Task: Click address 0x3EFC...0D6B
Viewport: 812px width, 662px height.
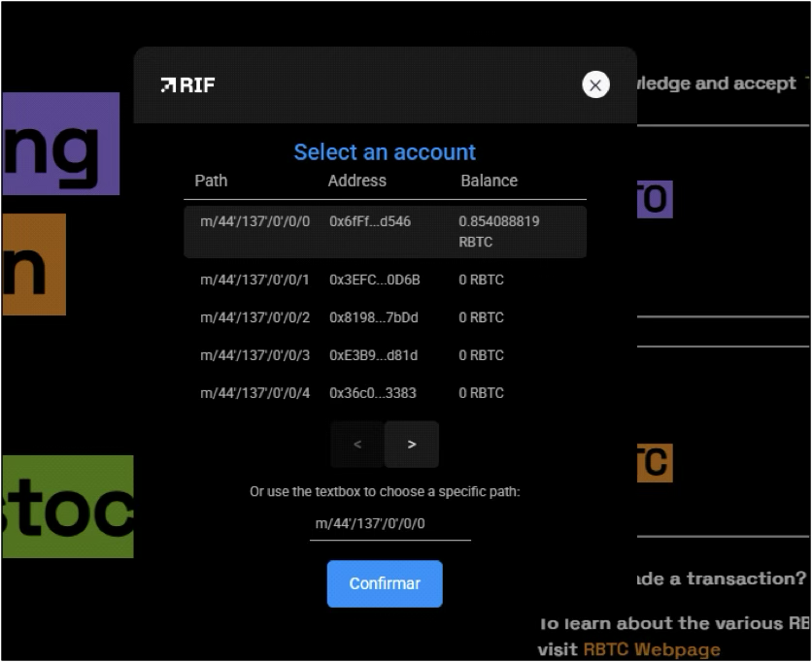Action: [x=375, y=280]
